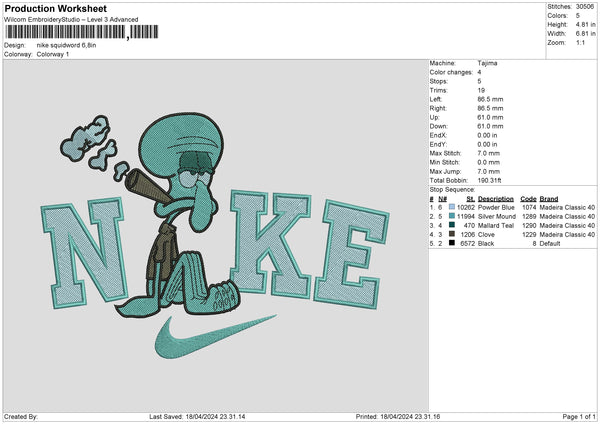
Task: Click design name 'nike squidword 6,8in'
Action: point(66,45)
